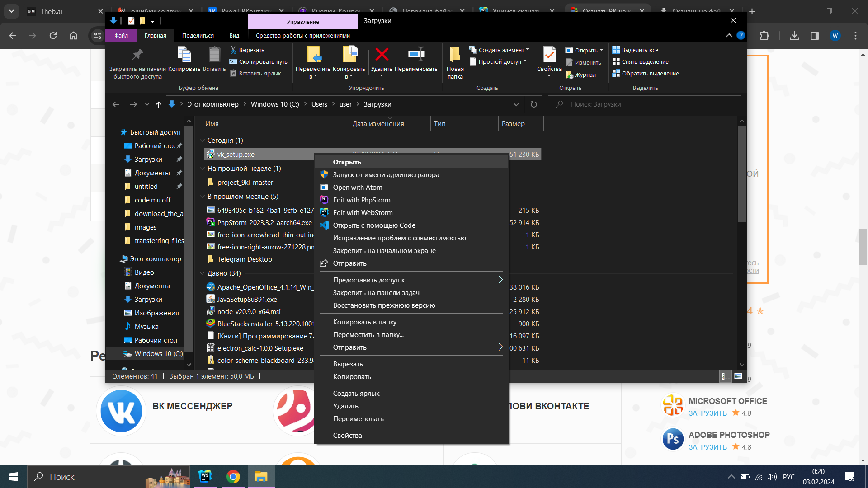868x488 pixels.
Task: Click ЗАГРУЗИТЬ link under Microsoft Office
Action: [x=708, y=413]
